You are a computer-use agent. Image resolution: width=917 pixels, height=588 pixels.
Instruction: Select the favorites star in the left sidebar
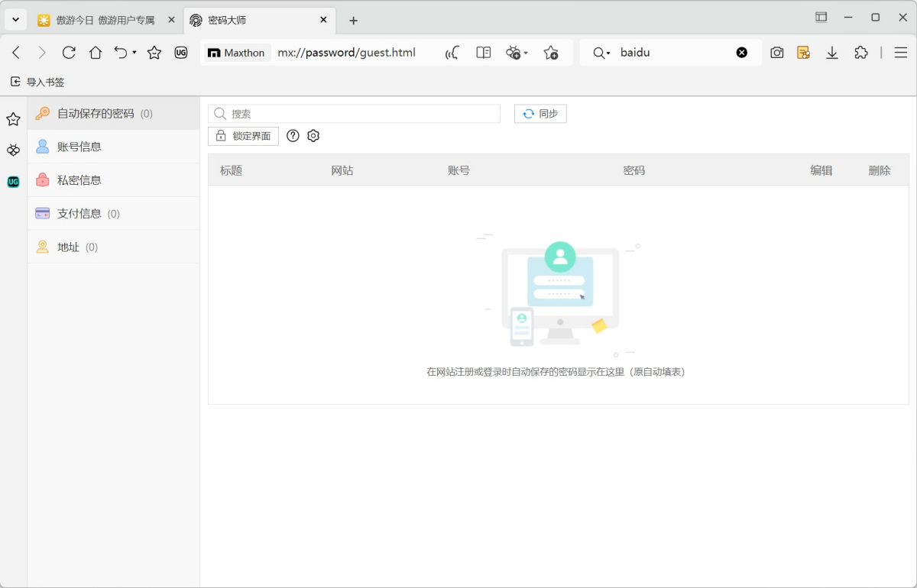[13, 119]
